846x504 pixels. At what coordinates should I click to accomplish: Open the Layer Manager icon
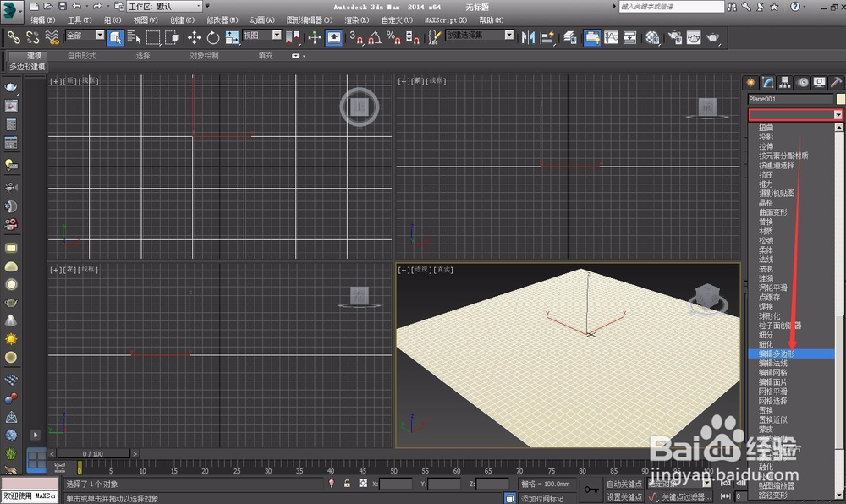click(x=570, y=37)
